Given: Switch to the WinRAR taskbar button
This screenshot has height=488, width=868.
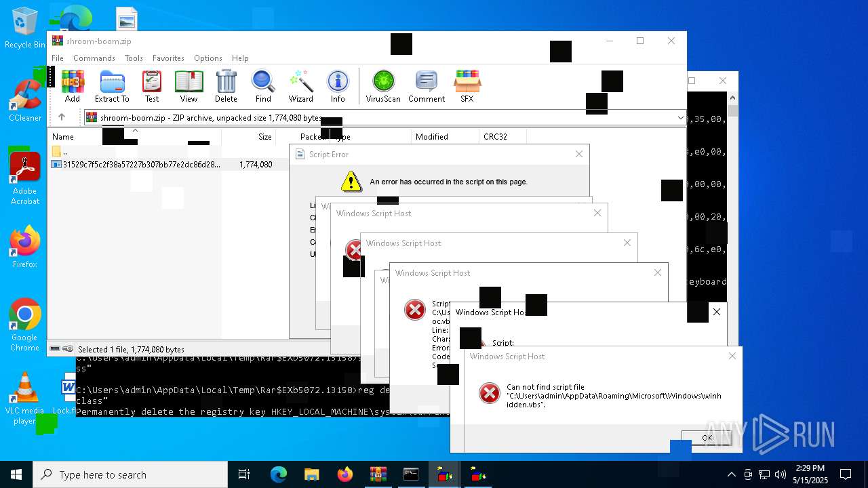Looking at the screenshot, I should click(378, 474).
